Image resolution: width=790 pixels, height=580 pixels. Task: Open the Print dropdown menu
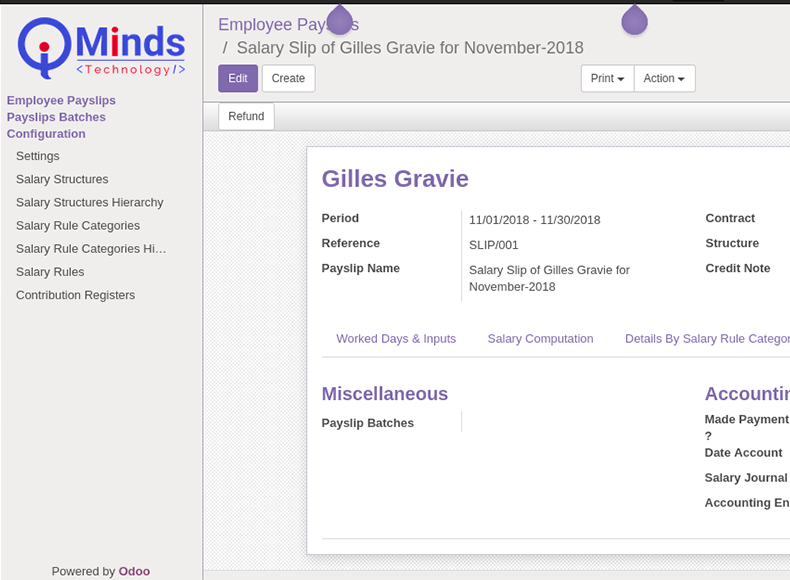607,78
